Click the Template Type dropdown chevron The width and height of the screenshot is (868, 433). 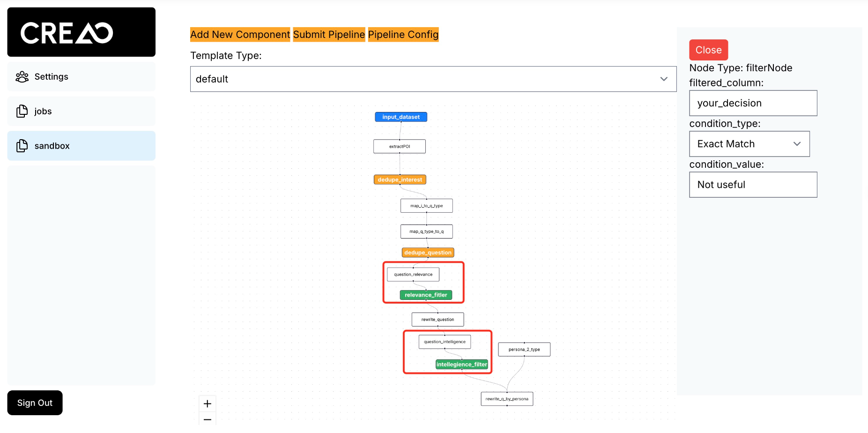point(664,79)
